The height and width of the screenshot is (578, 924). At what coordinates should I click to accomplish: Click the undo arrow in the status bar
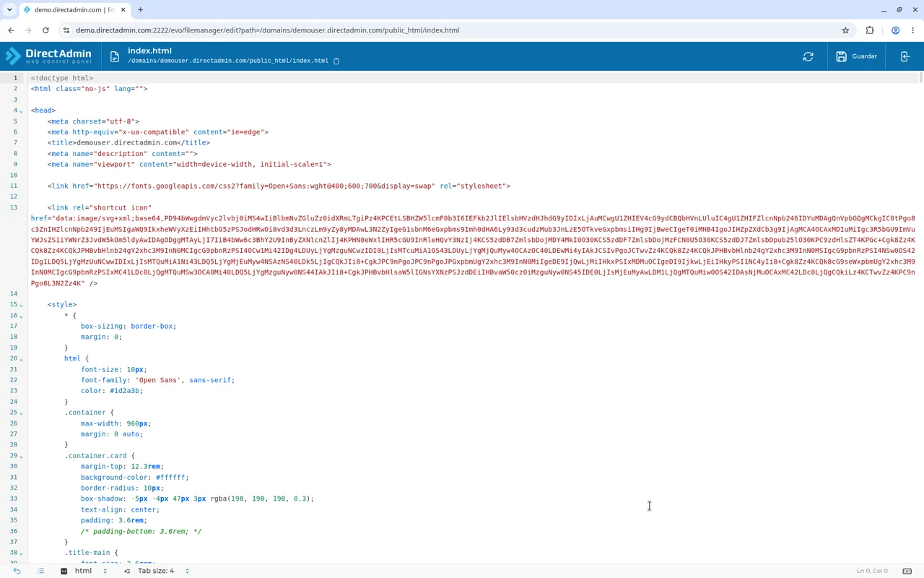17,571
